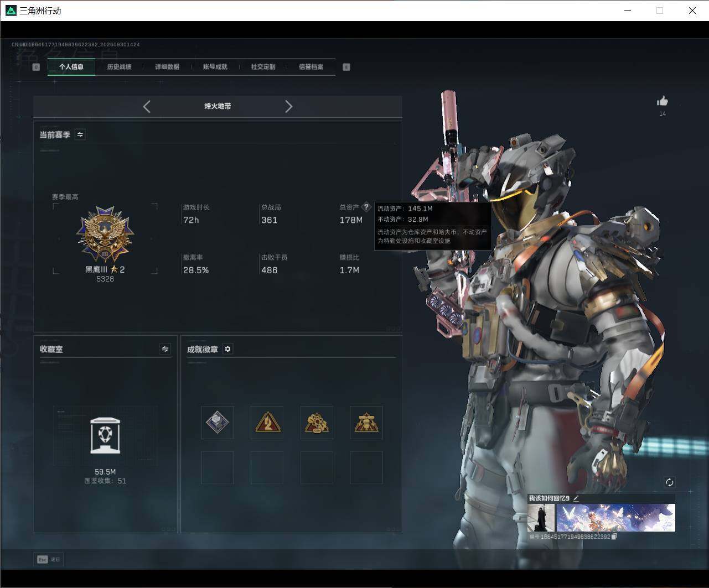Open 成就徽章 settings gear
This screenshot has height=588, width=709.
click(x=227, y=349)
